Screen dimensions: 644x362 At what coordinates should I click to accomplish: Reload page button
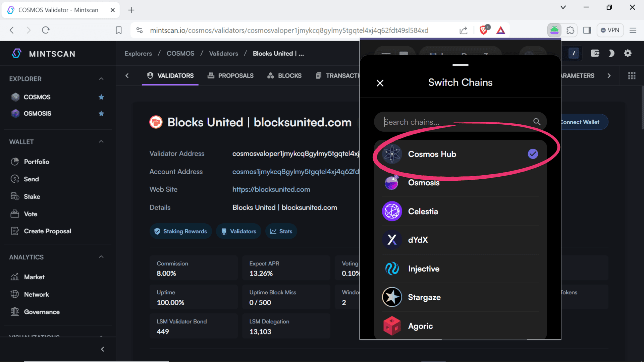tap(46, 30)
